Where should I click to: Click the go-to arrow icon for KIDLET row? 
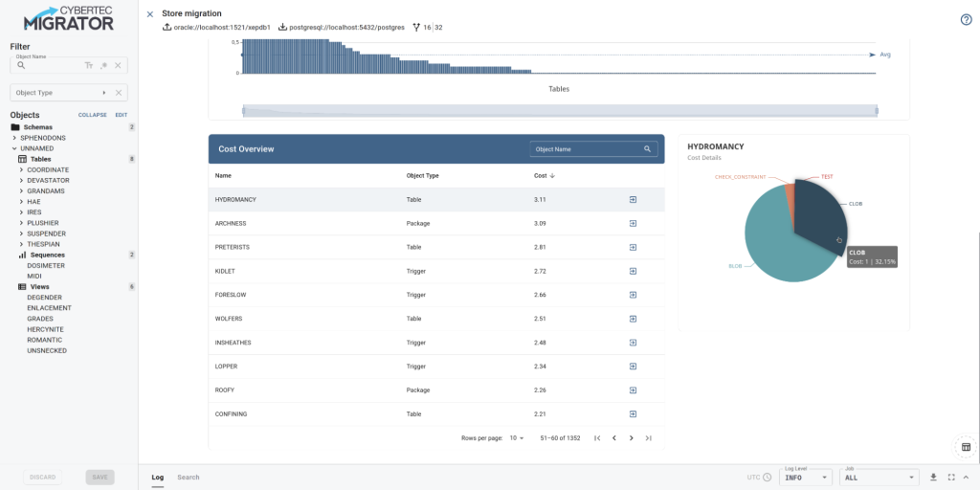[x=633, y=271]
